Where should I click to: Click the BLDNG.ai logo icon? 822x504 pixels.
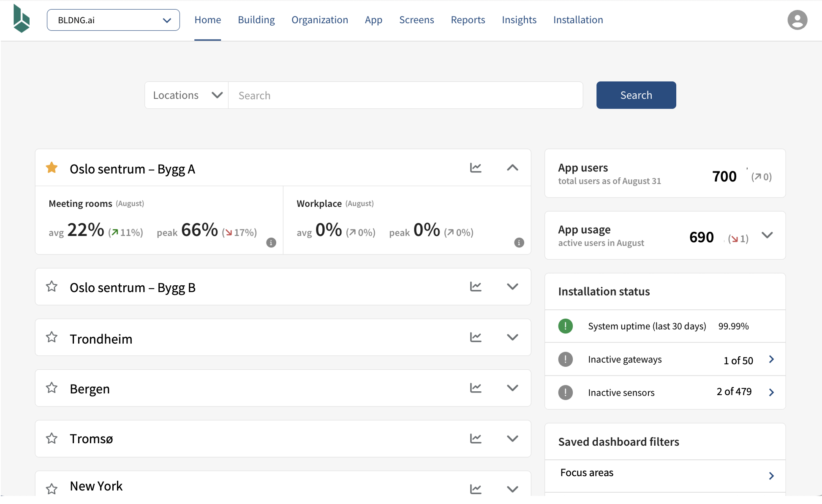click(x=22, y=19)
